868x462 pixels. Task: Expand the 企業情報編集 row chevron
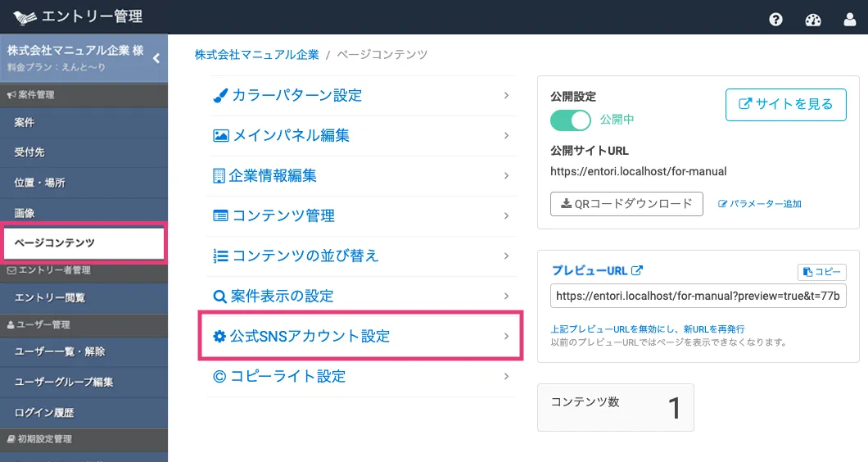[506, 176]
